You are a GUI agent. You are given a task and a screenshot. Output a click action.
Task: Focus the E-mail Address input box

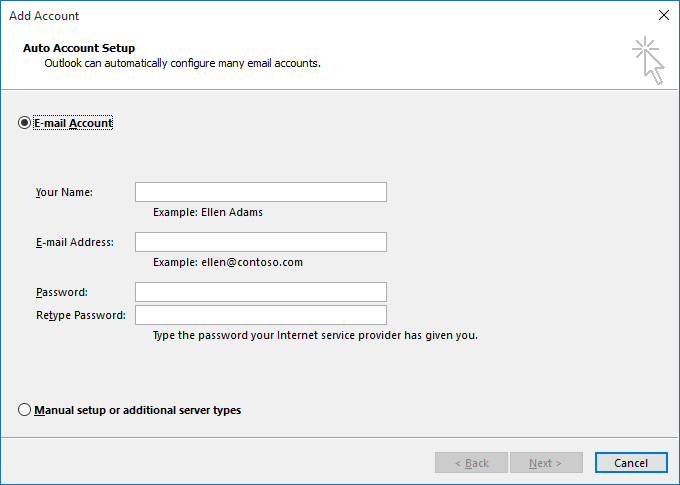(x=260, y=242)
